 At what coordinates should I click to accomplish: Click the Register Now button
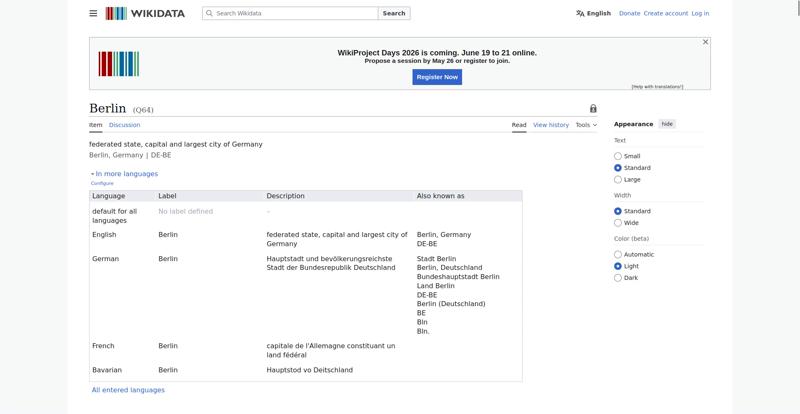tap(437, 77)
